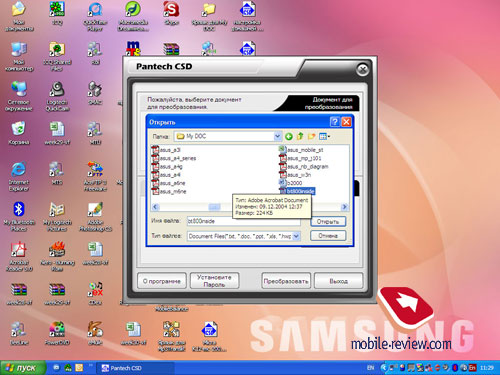
Task: Select the asus_m6ne file
Action: 169,191
